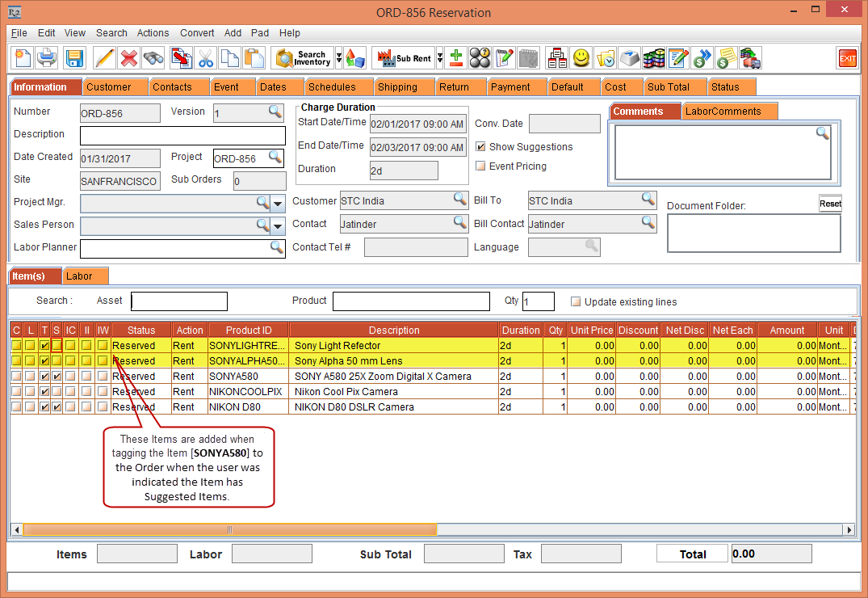Enable the Event Pricing checkbox
Viewport: 868px width, 598px height.
[481, 166]
